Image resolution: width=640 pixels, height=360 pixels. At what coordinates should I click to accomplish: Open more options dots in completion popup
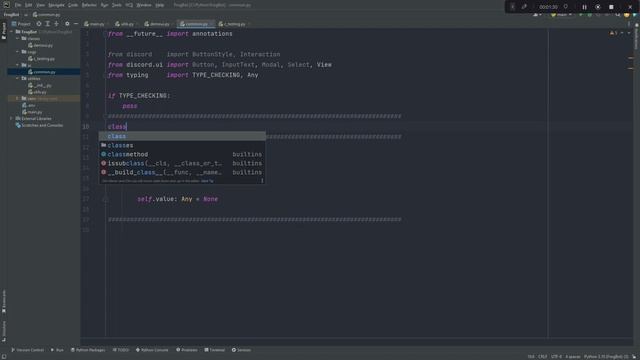262,180
